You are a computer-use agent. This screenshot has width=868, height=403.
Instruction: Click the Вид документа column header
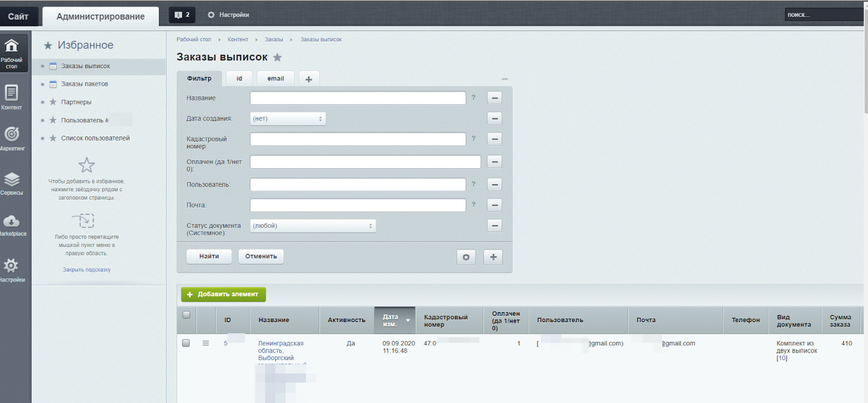[794, 320]
